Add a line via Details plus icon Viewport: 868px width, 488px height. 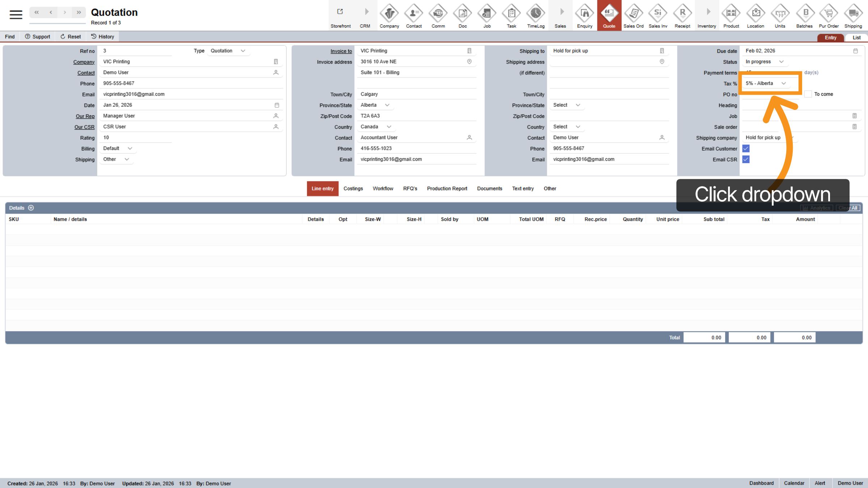pos(31,208)
